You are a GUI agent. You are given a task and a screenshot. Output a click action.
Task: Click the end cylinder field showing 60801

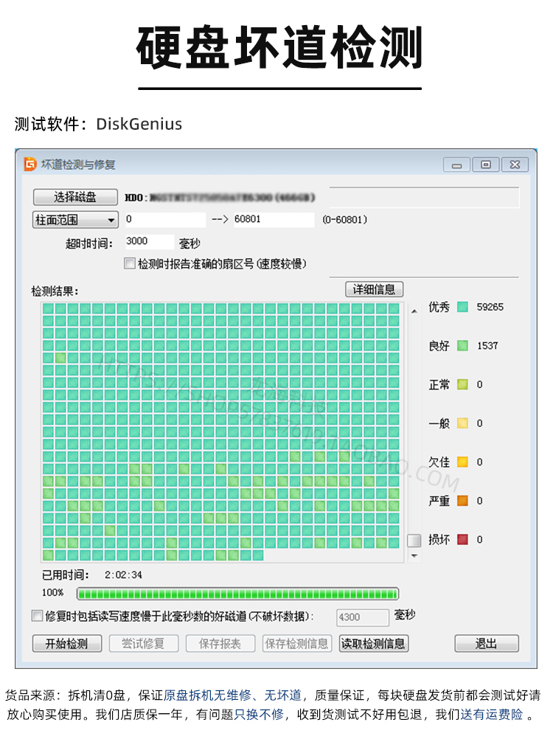[274, 219]
